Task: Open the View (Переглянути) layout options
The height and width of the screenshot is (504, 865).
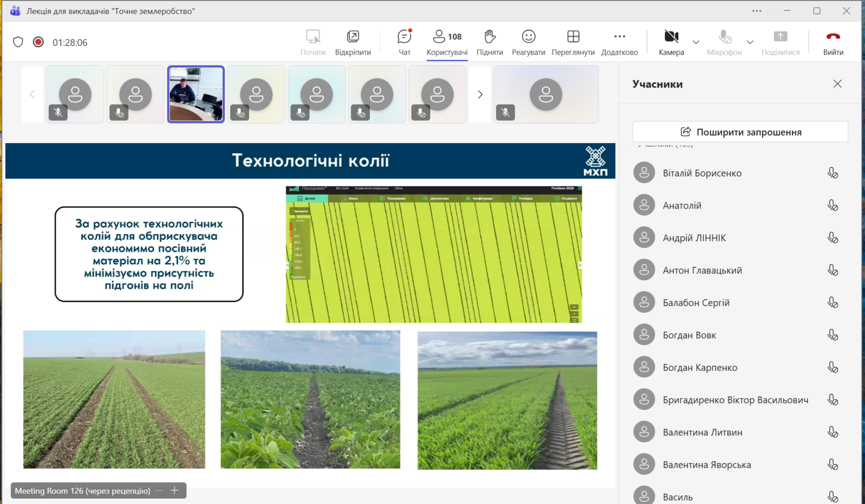Action: click(x=573, y=42)
